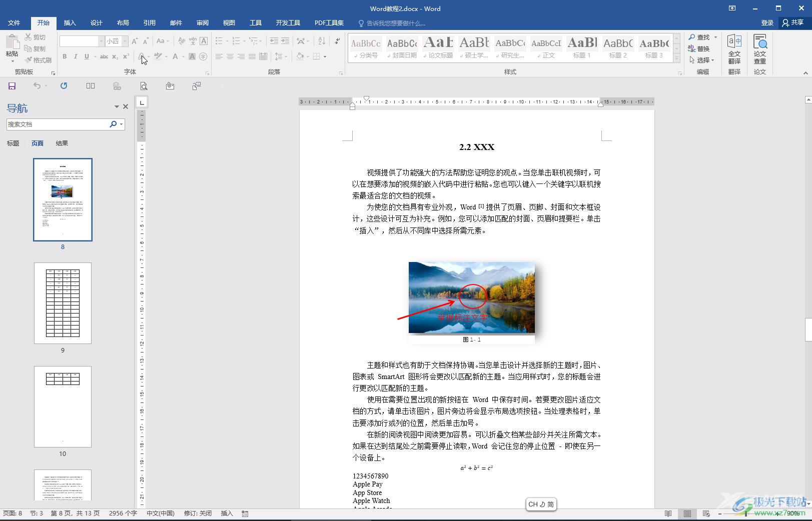This screenshot has height=521, width=812.
Task: Open the numbering list dropdown arrow
Action: pos(245,41)
